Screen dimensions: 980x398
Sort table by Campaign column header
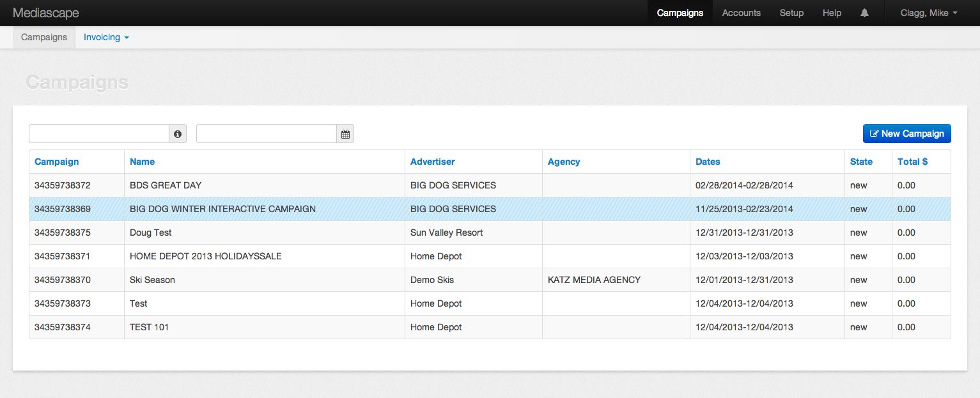point(57,162)
